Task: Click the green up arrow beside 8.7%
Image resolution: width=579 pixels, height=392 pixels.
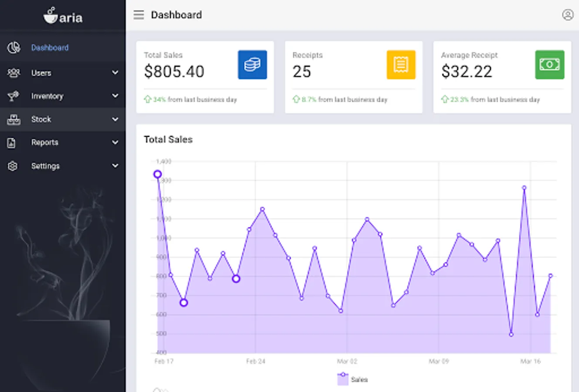Action: [x=296, y=99]
